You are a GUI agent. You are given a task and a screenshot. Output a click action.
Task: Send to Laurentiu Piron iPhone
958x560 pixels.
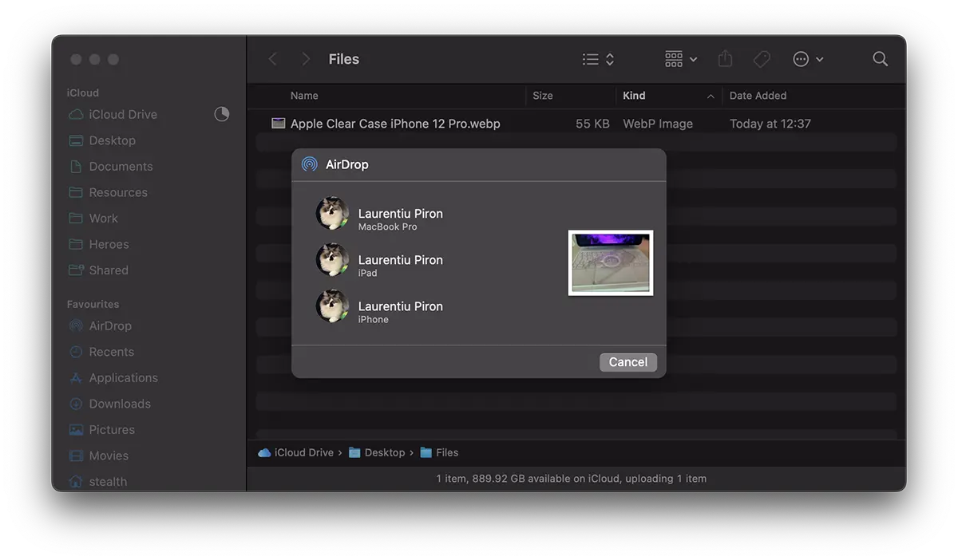(380, 306)
